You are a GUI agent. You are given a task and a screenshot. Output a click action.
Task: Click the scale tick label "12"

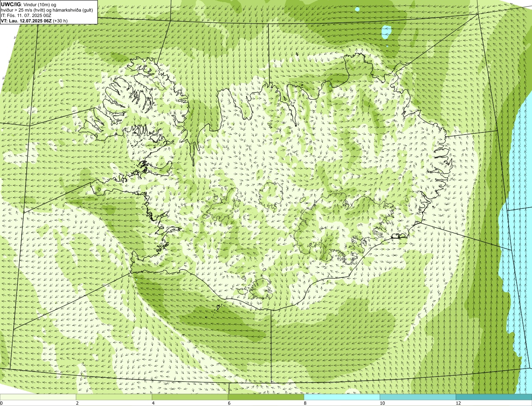pyautogui.click(x=458, y=403)
